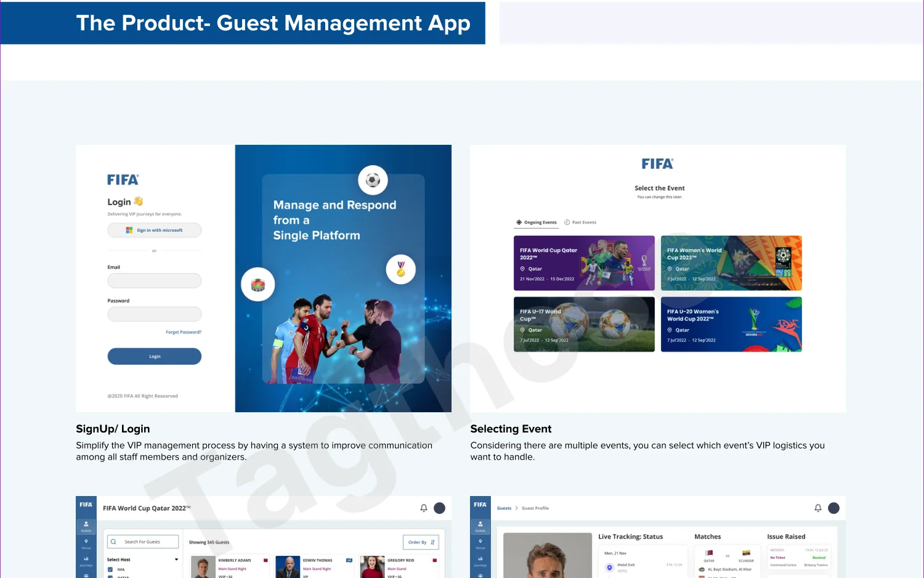Open Kimberly Adams guest card

tap(229, 567)
